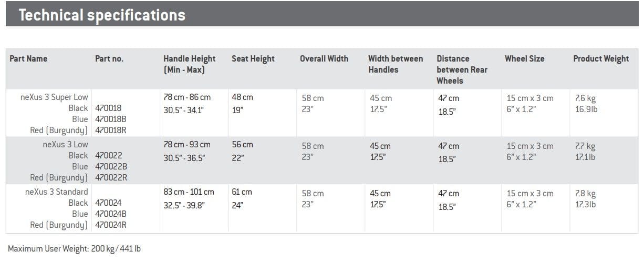Click the Technical specifications heading

(102, 15)
